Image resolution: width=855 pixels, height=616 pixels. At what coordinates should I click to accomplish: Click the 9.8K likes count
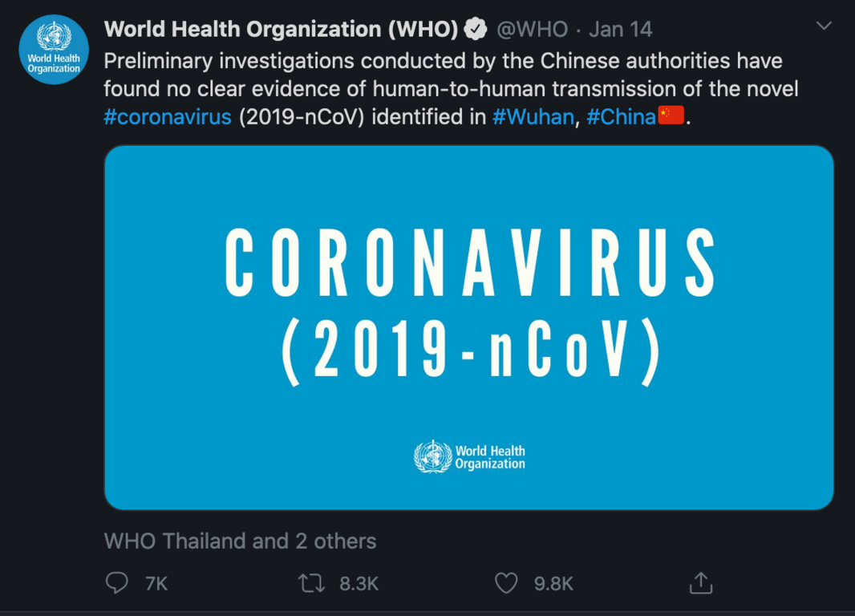[x=553, y=584]
